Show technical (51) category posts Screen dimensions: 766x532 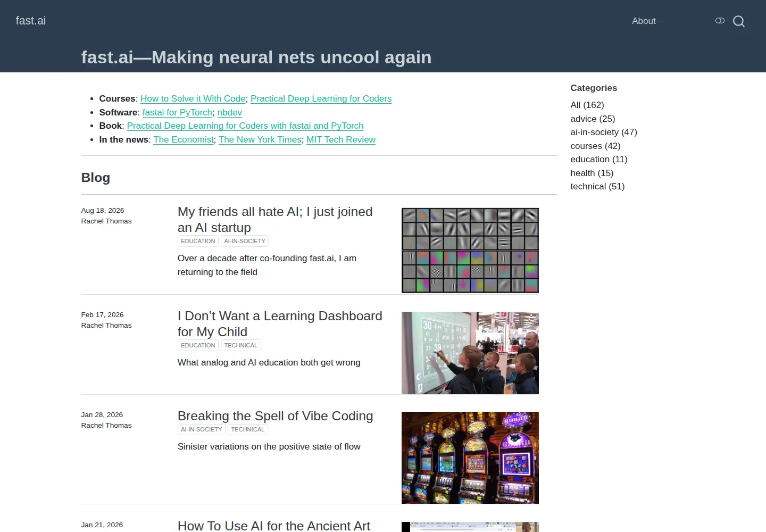pos(597,186)
